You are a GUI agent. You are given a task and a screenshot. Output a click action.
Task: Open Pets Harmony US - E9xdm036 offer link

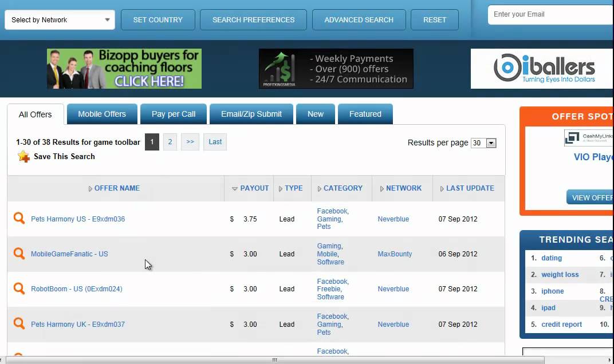click(78, 219)
